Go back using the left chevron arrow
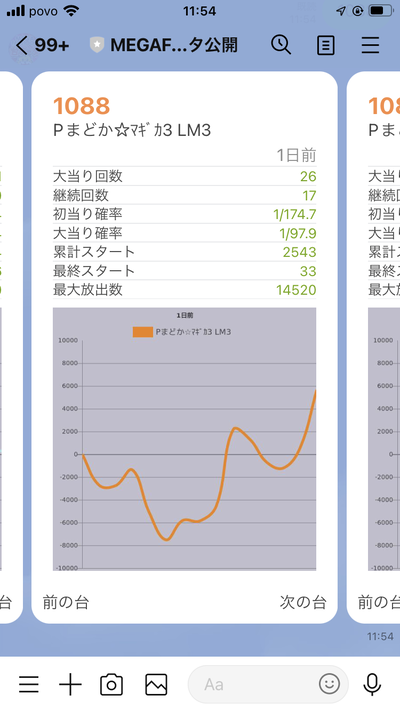Viewport: 400px width, 711px height. 21,45
